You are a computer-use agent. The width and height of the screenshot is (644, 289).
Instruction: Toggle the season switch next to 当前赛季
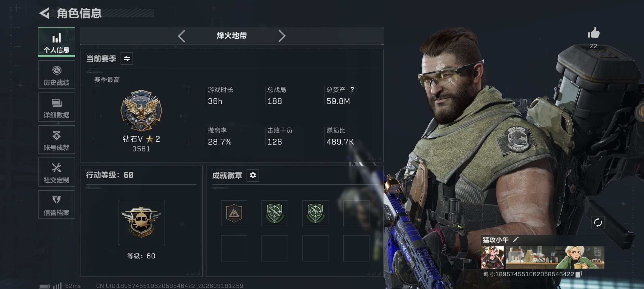127,59
